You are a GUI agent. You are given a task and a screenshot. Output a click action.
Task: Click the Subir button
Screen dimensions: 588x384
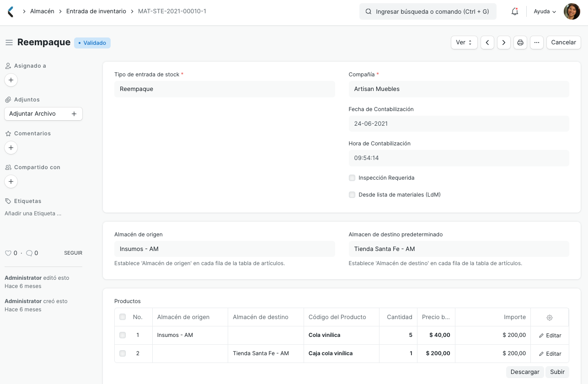[x=557, y=372]
